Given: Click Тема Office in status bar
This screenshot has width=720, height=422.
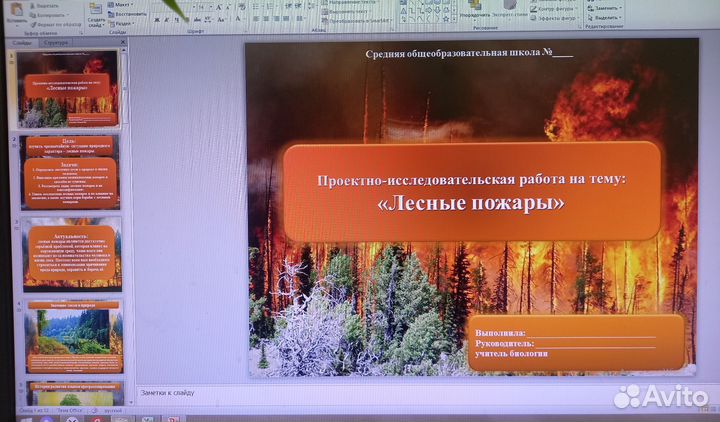Looking at the screenshot, I should 69,411.
